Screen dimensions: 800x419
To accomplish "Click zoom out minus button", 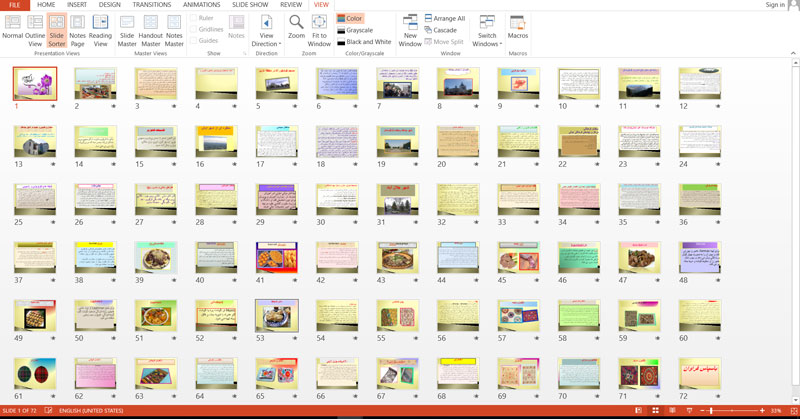I will (x=702, y=410).
